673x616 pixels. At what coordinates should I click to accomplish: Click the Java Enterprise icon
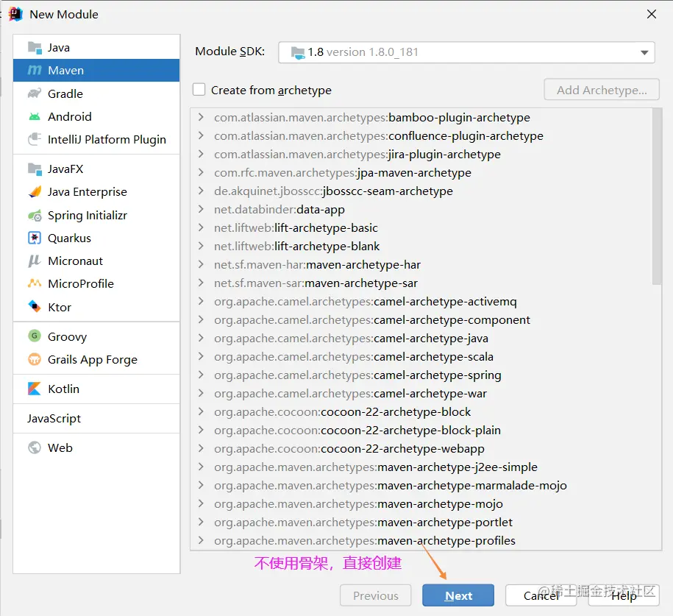pos(35,191)
